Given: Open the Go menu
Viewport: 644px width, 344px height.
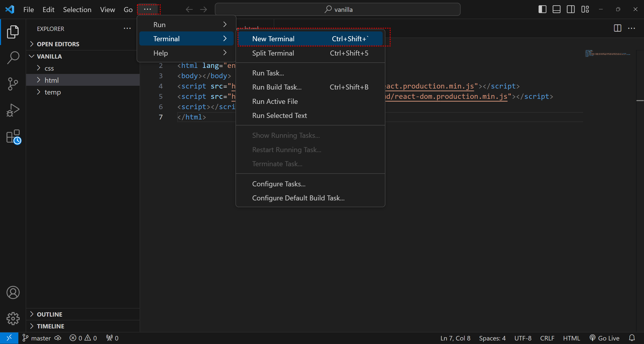Looking at the screenshot, I should click(x=128, y=10).
